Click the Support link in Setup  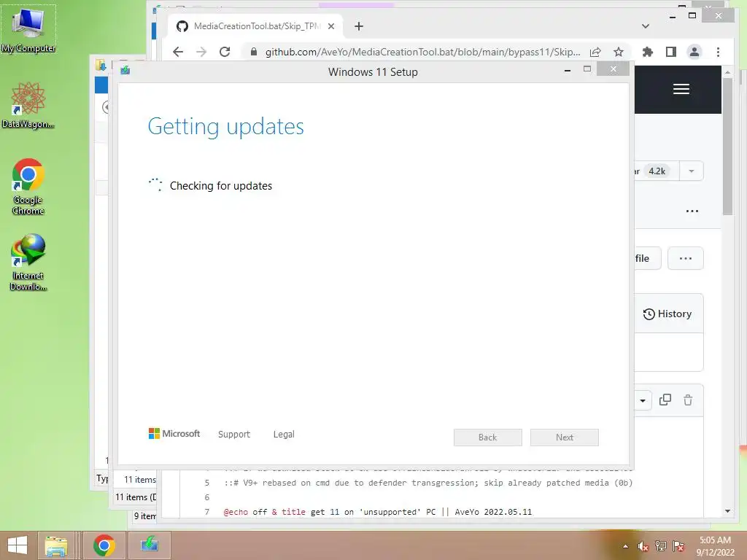pos(234,435)
